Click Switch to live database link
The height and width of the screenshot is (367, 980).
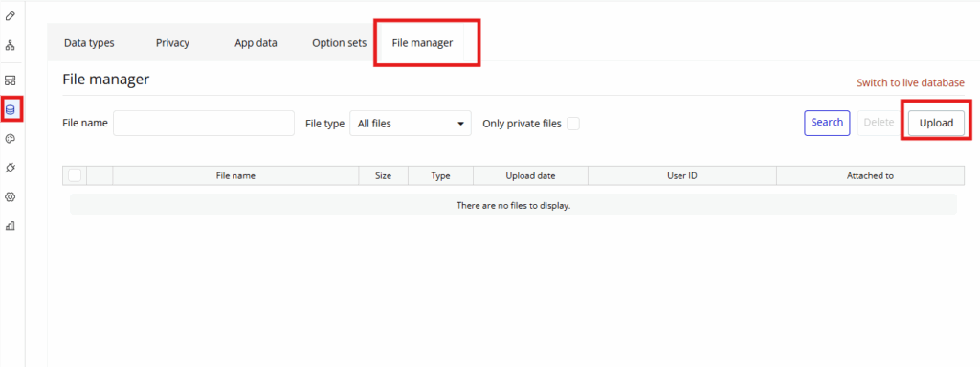point(911,82)
